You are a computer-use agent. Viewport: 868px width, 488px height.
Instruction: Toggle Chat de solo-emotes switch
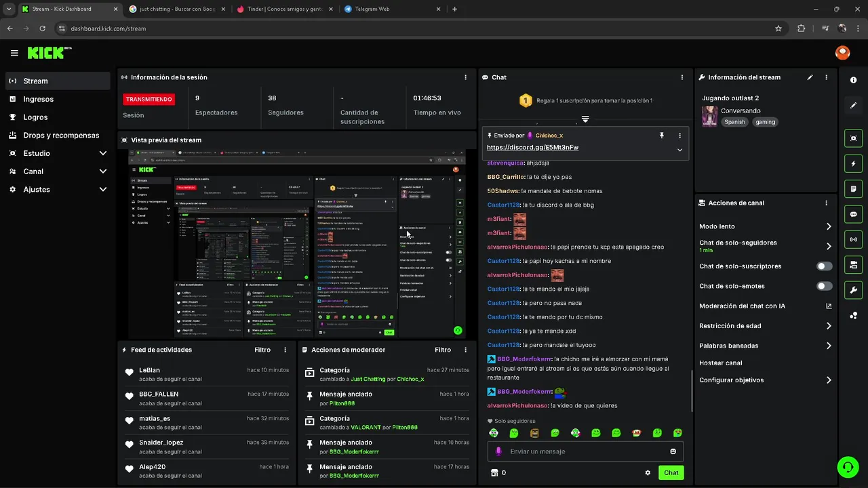click(824, 286)
